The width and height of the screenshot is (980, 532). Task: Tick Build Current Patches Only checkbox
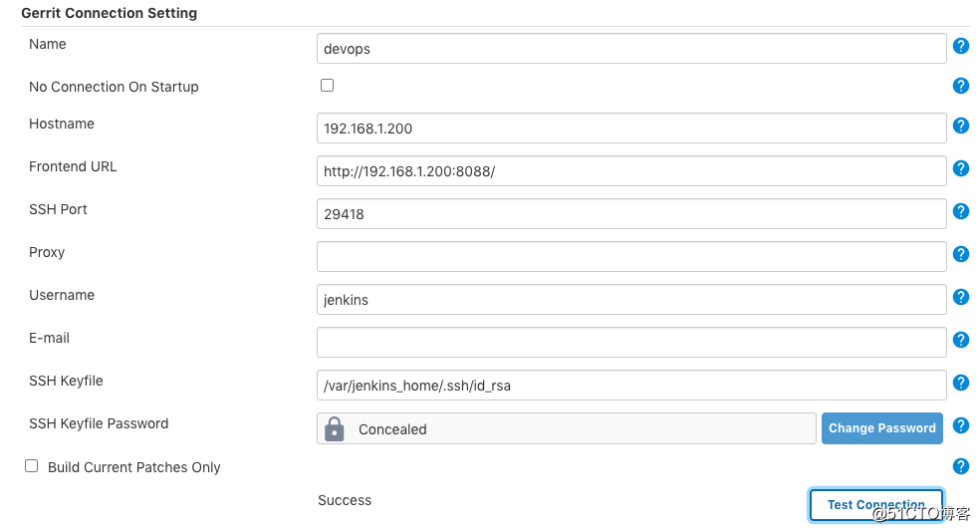[31, 465]
